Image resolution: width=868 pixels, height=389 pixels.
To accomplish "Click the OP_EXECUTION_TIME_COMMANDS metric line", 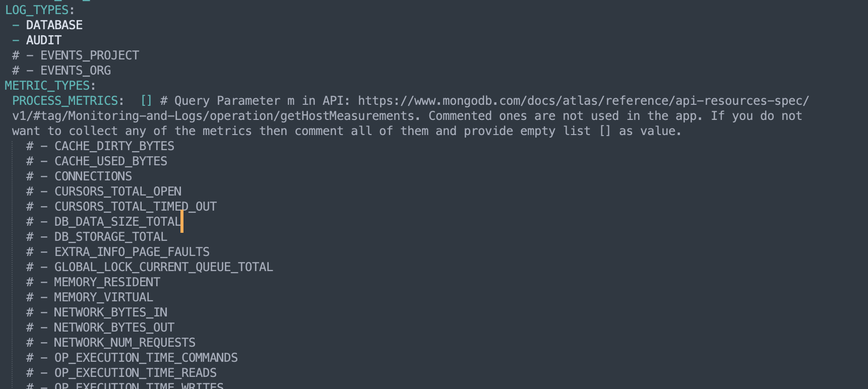I will [x=146, y=358].
